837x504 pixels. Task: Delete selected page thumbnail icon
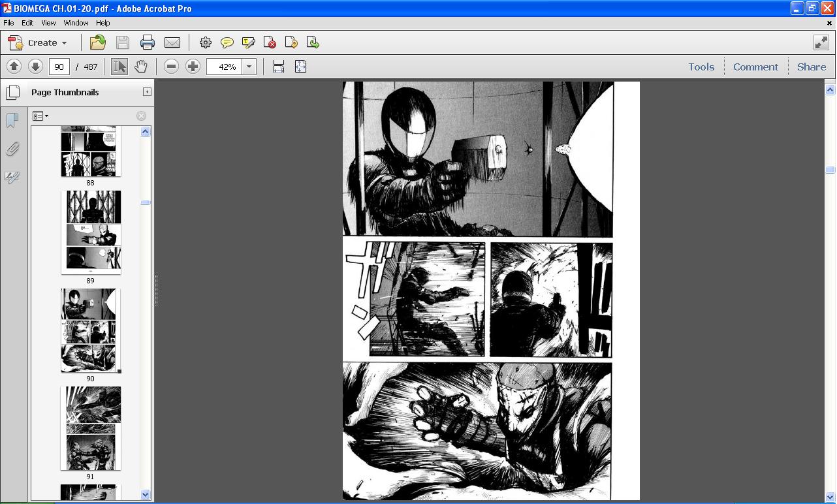[141, 116]
